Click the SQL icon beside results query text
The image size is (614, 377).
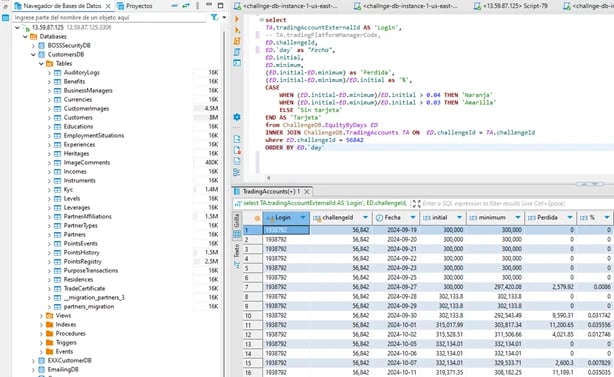tap(237, 204)
